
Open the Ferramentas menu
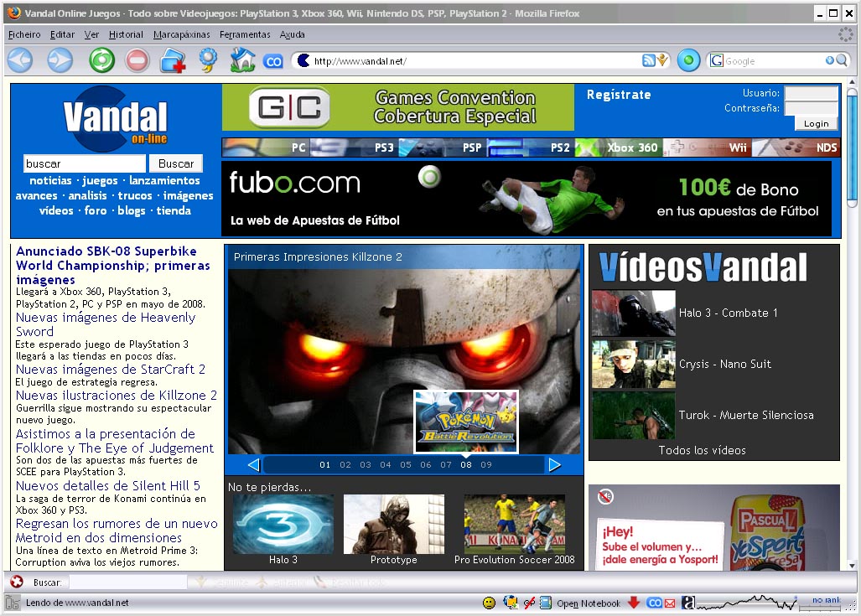(245, 34)
